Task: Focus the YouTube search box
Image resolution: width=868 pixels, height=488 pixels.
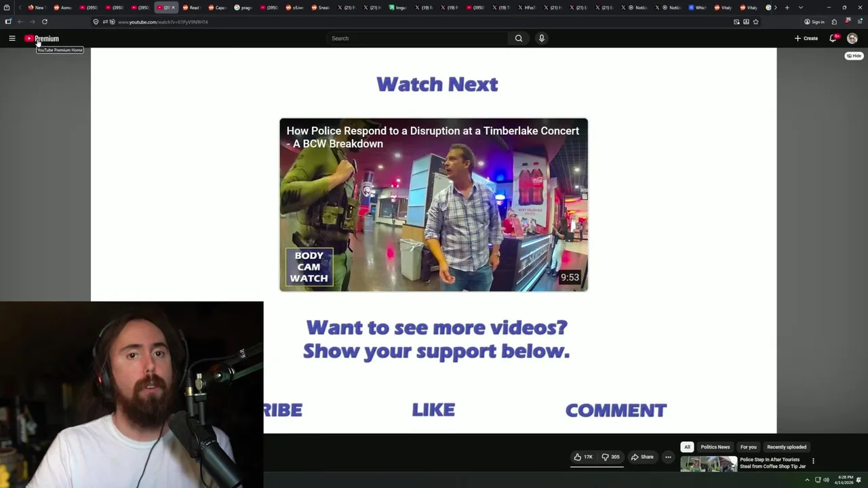Action: 417,39
